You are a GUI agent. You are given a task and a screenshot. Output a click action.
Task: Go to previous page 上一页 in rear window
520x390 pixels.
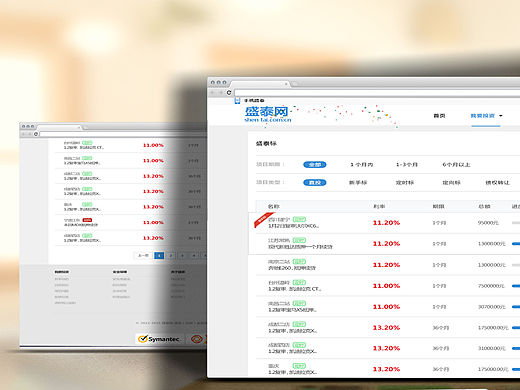coord(143,256)
